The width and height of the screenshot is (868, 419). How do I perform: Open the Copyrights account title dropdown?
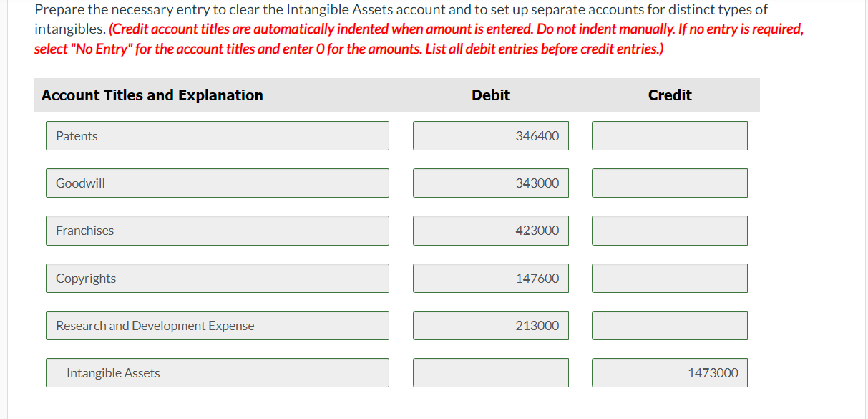(217, 278)
